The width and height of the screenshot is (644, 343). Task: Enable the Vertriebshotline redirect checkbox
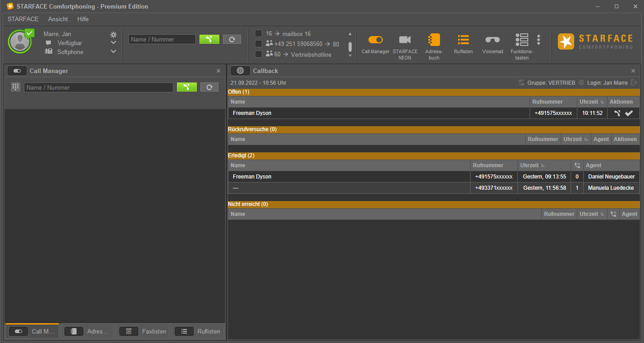tap(259, 55)
